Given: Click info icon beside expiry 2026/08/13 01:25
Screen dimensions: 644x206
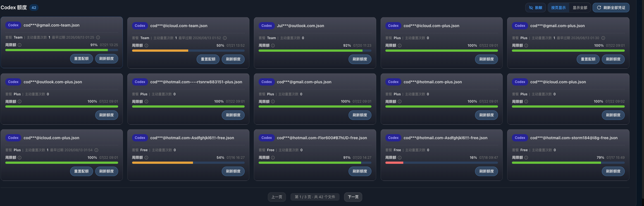Looking at the screenshot, I should coord(98,37).
